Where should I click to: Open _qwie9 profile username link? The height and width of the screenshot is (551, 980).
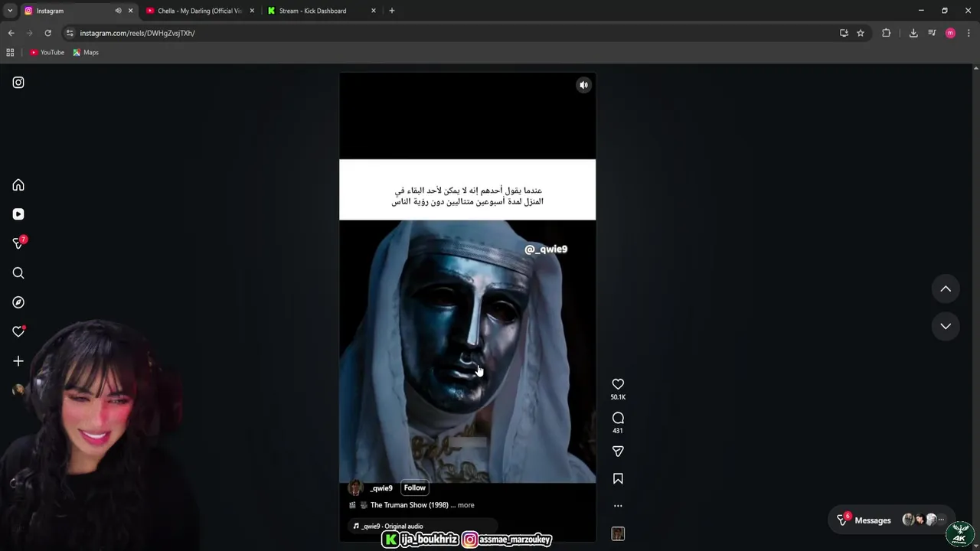pos(381,488)
